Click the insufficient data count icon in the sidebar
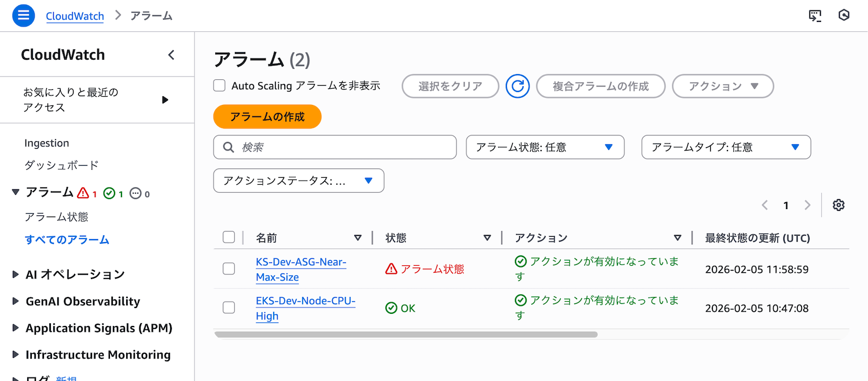The height and width of the screenshot is (381, 868). [136, 193]
